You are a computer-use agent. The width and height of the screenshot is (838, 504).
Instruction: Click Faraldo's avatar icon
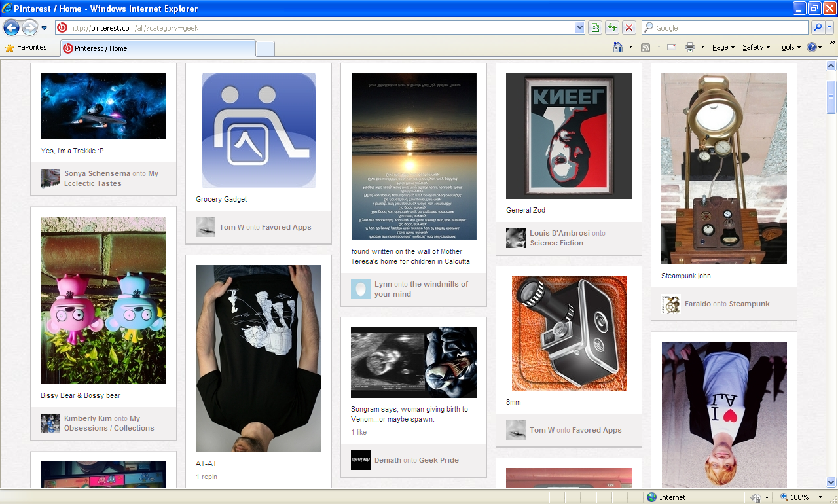pos(671,304)
